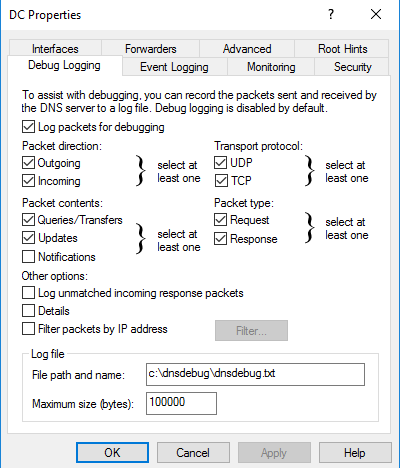400x468 pixels.
Task: Uncheck the Response packet type
Action: 220,239
